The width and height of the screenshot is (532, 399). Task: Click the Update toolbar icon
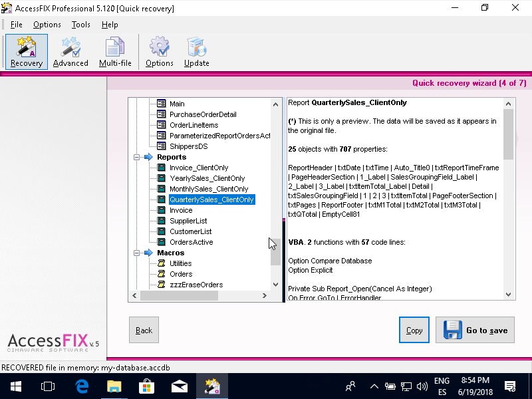196,51
